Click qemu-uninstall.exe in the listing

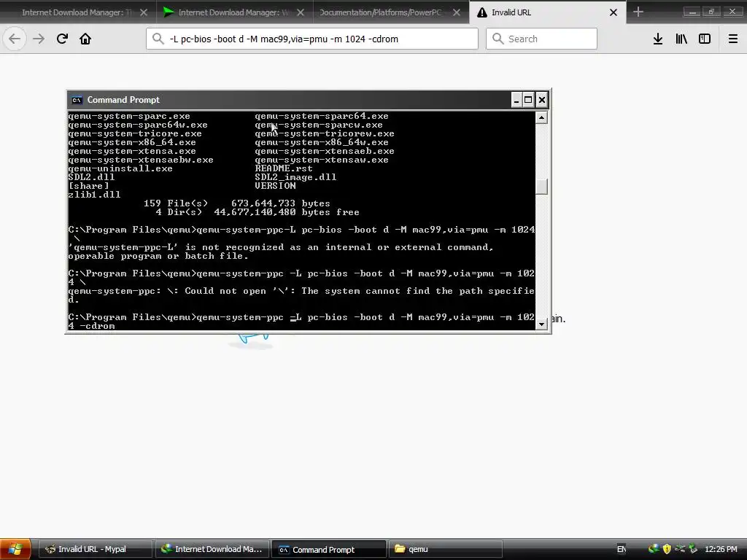[120, 168]
